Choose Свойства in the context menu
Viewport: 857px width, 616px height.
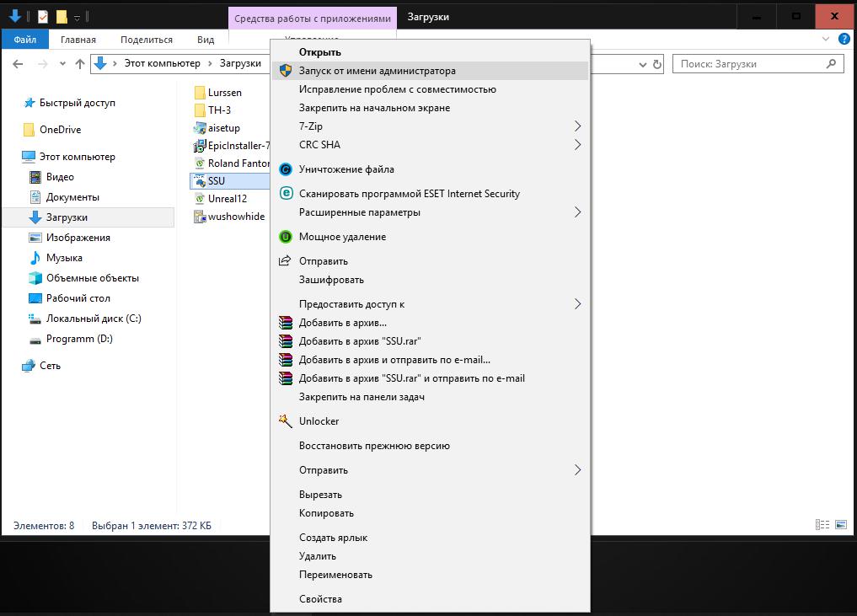320,599
